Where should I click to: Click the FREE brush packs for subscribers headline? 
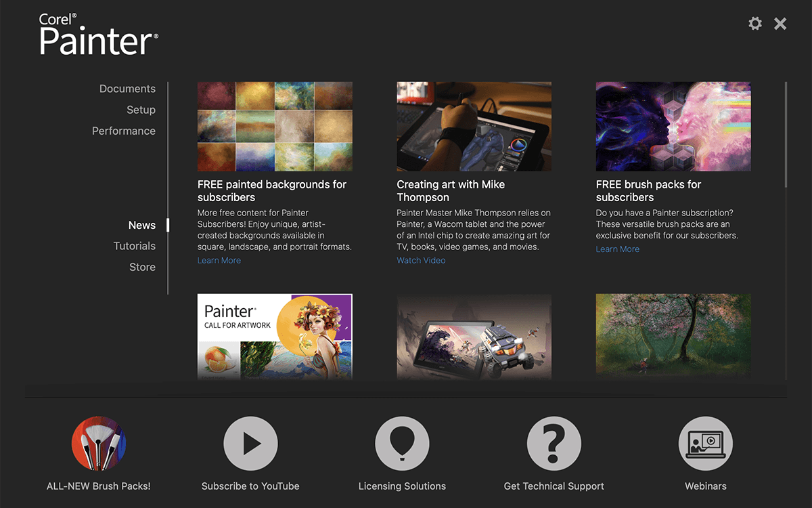click(648, 191)
